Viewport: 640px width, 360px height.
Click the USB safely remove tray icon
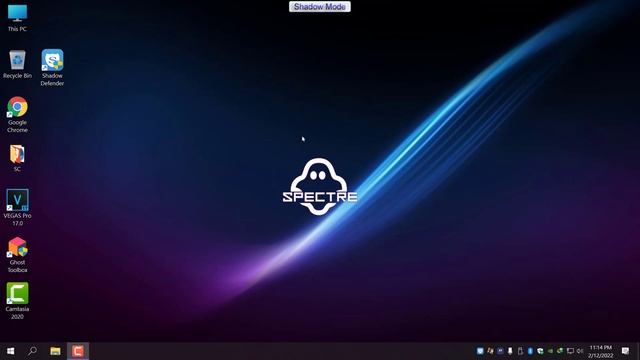pos(520,351)
